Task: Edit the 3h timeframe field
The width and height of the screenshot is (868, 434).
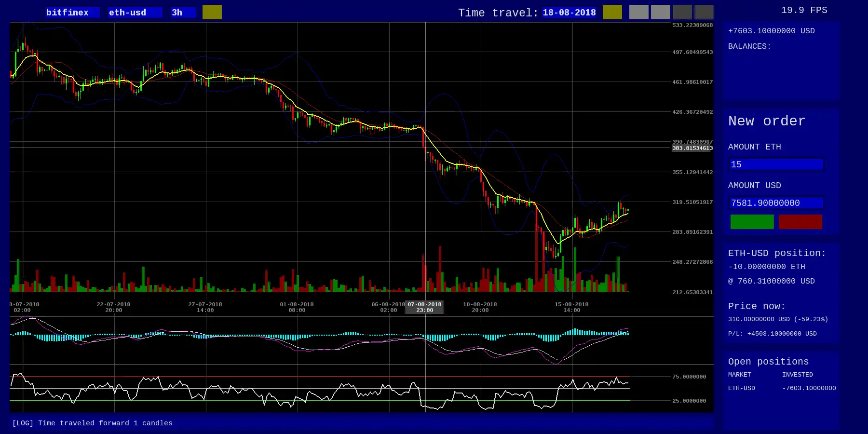Action: click(183, 13)
